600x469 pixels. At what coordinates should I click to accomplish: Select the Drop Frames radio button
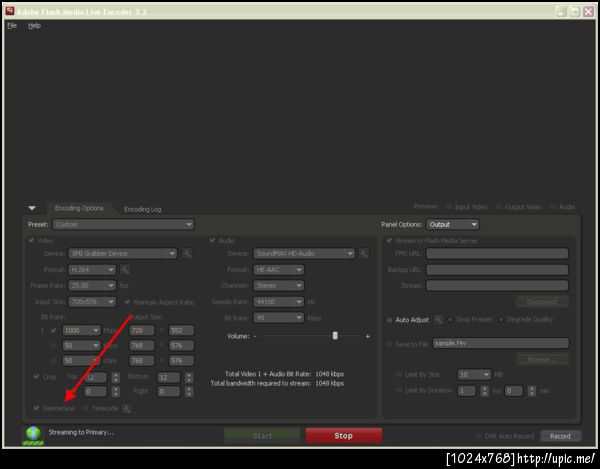coord(450,319)
